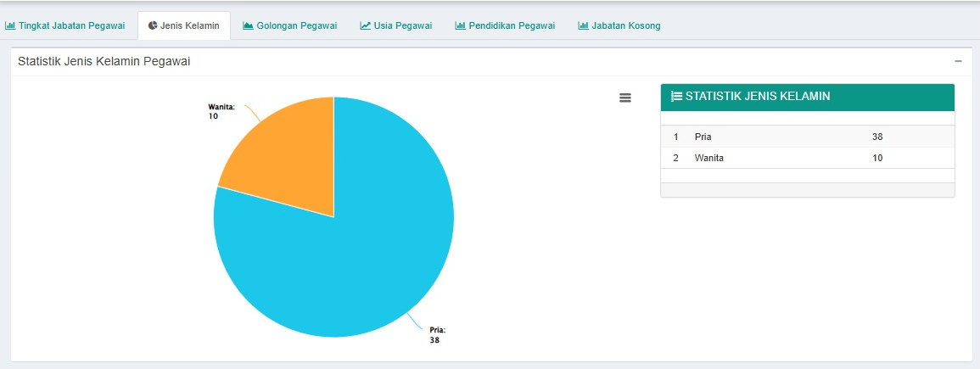The height and width of the screenshot is (369, 980).
Task: Click the value 38 in the table
Action: 877,137
